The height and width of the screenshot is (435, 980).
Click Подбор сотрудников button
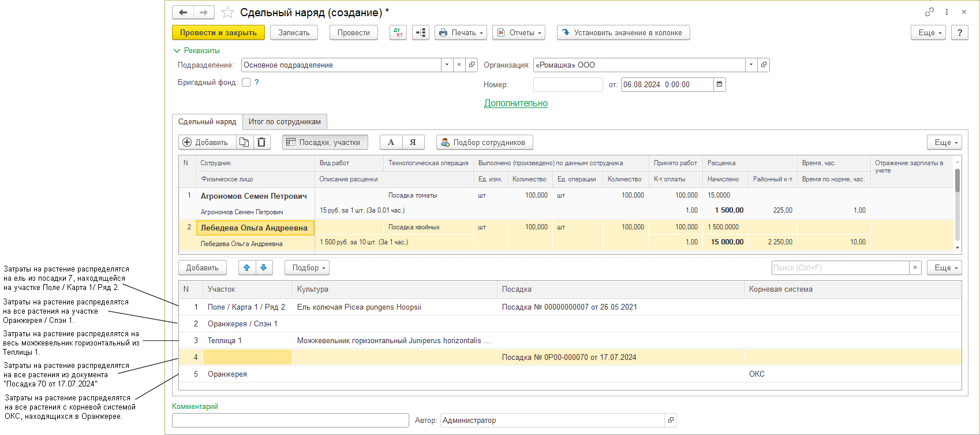click(x=485, y=142)
